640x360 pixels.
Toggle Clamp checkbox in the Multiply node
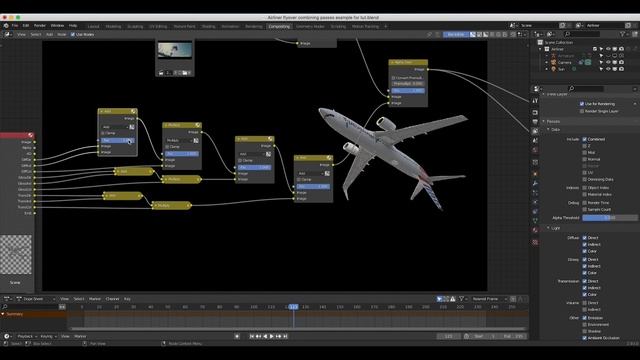167,147
